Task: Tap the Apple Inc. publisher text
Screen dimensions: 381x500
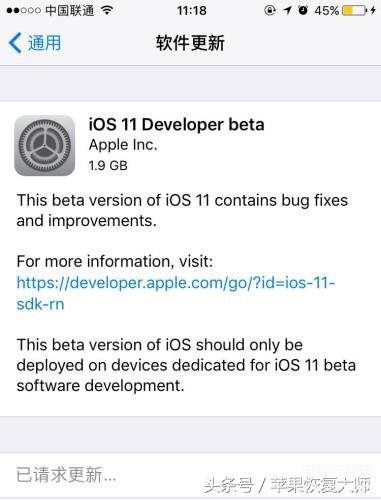Action: pos(123,145)
